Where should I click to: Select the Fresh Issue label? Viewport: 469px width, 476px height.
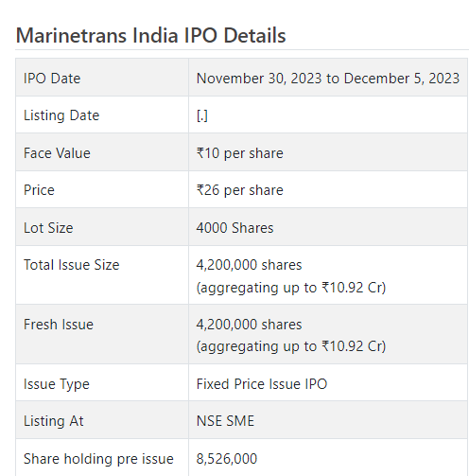coord(59,325)
